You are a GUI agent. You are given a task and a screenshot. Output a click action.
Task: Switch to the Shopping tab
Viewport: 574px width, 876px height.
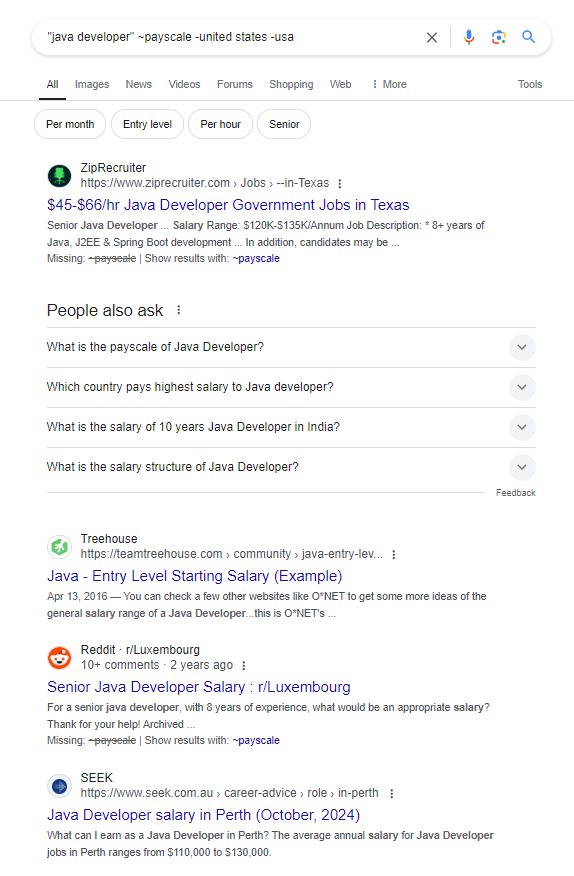click(291, 84)
